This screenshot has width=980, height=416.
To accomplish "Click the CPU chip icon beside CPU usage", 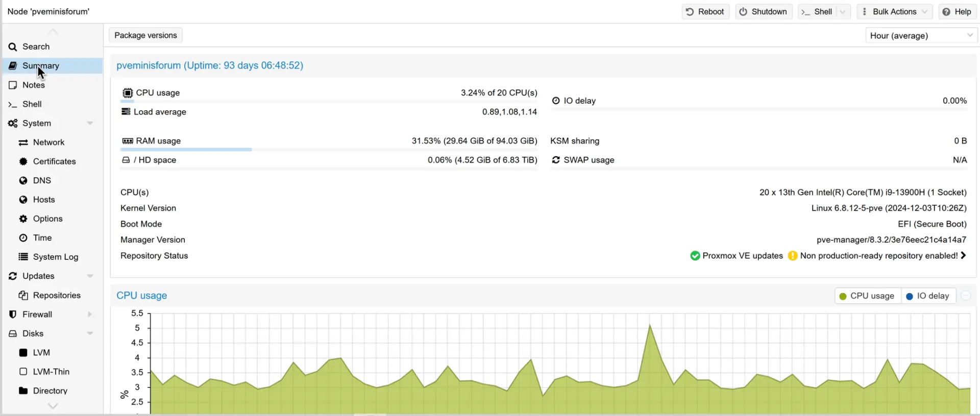I will tap(128, 93).
